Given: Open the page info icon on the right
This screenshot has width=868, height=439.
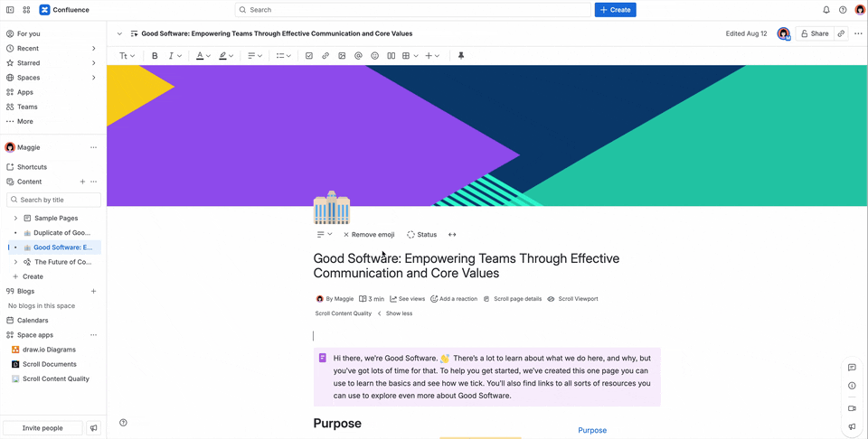Looking at the screenshot, I should (852, 386).
